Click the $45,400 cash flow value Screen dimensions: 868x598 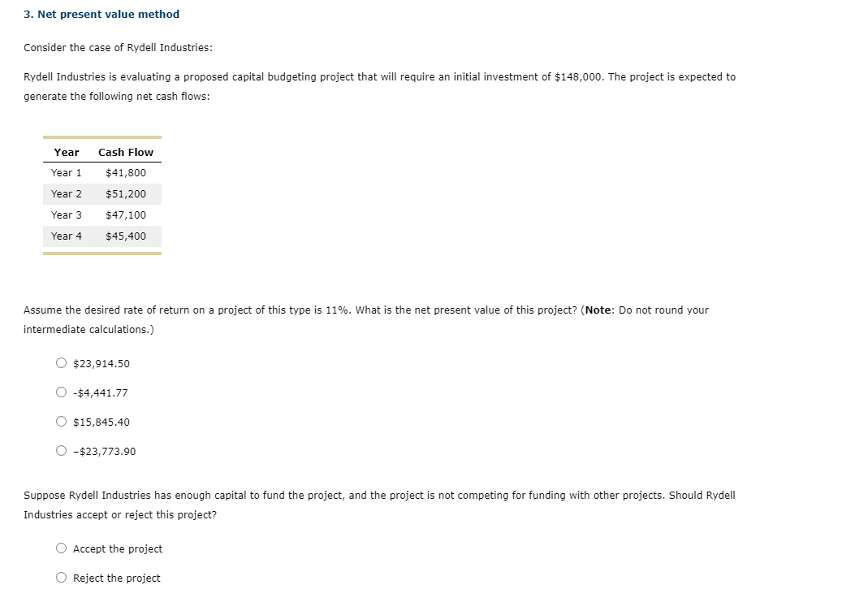click(x=126, y=236)
